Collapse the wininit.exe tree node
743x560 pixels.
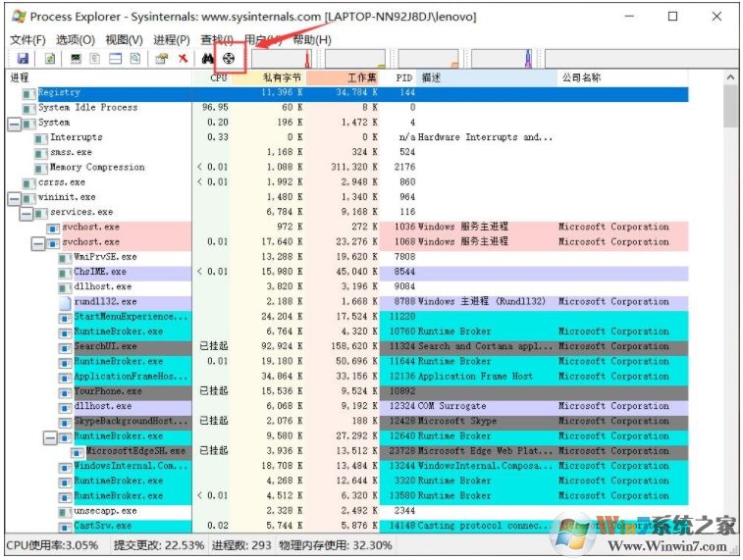pos(14,198)
